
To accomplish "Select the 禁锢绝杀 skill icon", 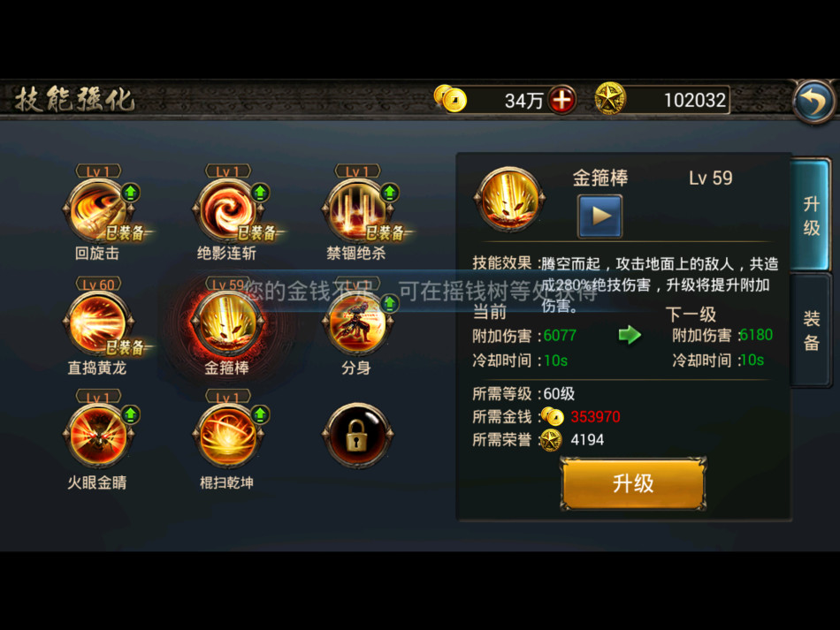I will pos(358,211).
